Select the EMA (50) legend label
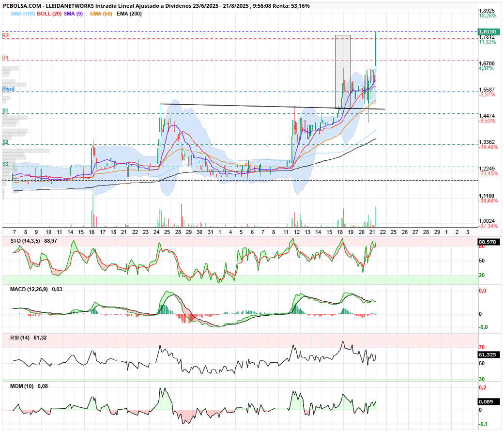Image resolution: width=504 pixels, height=432 pixels. point(101,14)
